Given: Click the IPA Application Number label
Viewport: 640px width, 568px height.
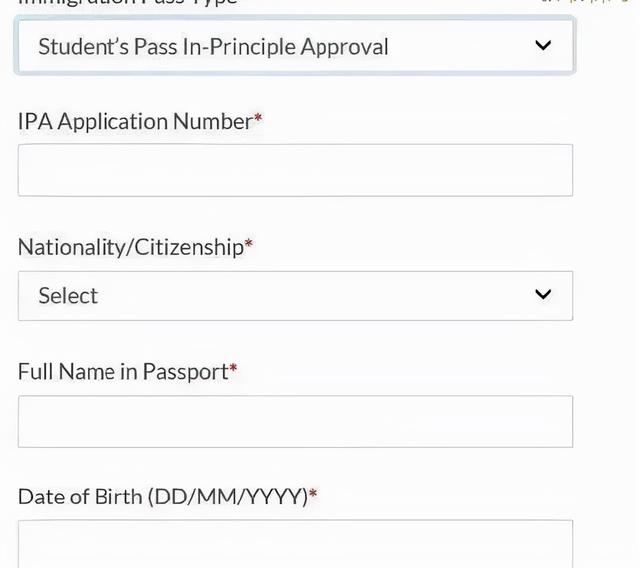Looking at the screenshot, I should coord(135,122).
